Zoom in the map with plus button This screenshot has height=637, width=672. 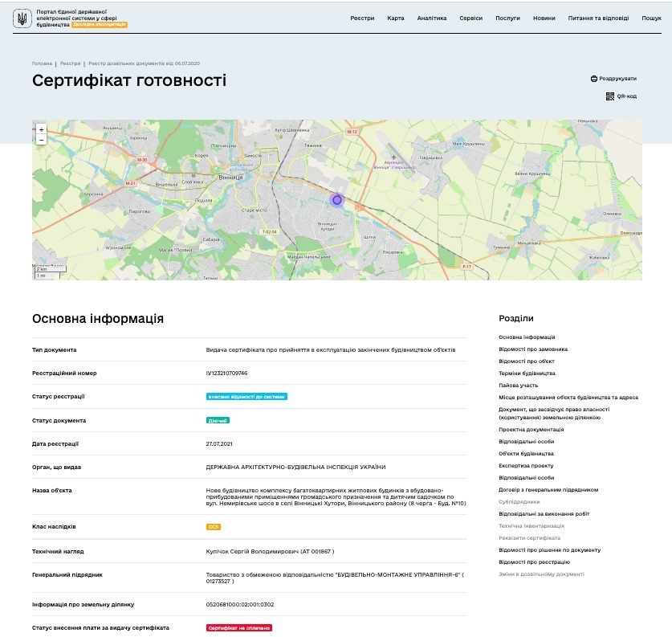[x=41, y=129]
